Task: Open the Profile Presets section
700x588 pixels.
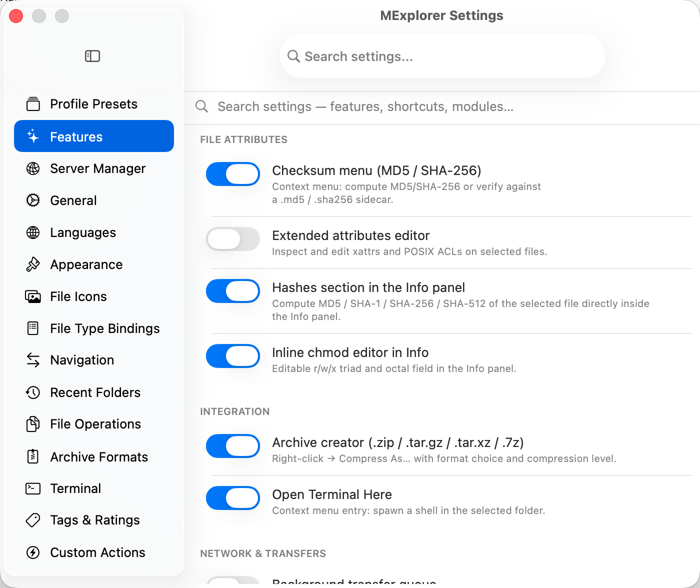Action: 94,104
